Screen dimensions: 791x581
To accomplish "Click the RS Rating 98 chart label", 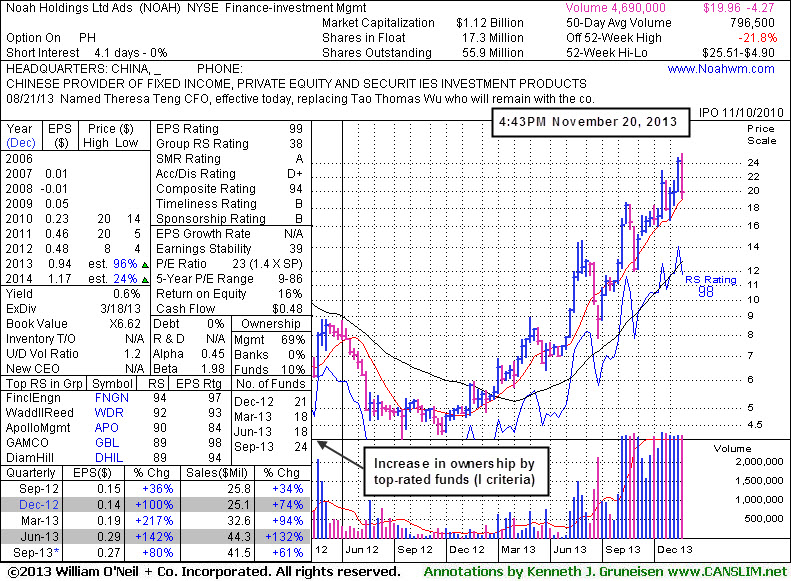I will pos(711,285).
